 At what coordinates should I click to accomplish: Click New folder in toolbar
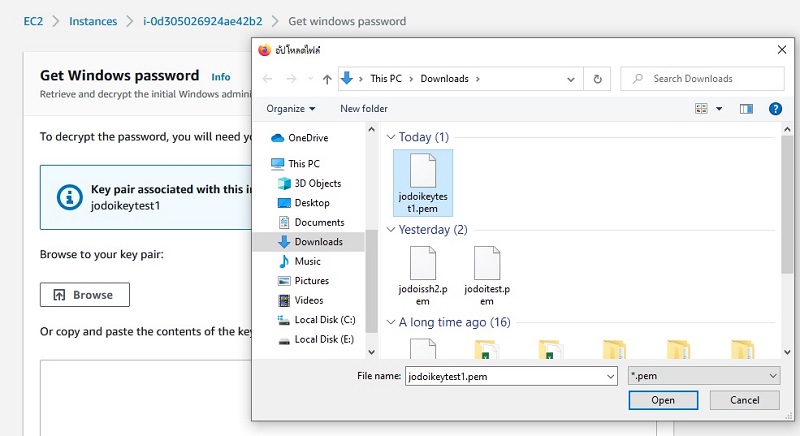[363, 108]
